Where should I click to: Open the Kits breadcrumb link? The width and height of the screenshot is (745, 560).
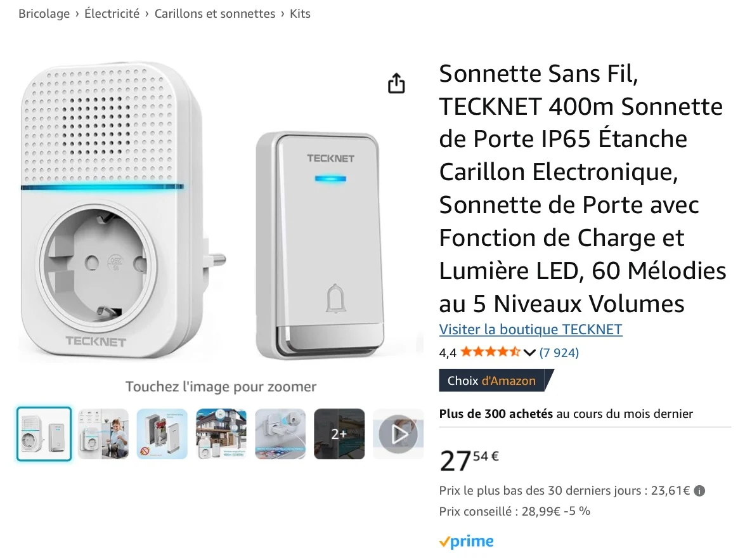[301, 14]
